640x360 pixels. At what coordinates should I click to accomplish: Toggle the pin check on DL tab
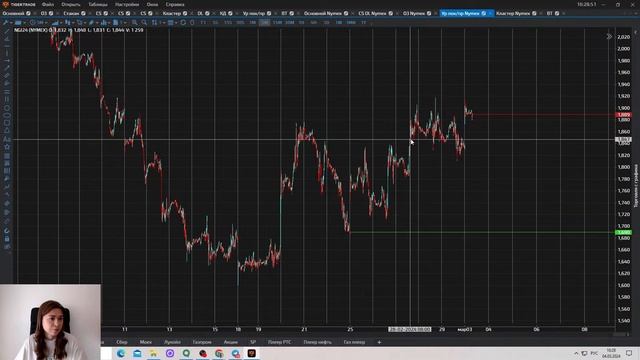pos(207,13)
